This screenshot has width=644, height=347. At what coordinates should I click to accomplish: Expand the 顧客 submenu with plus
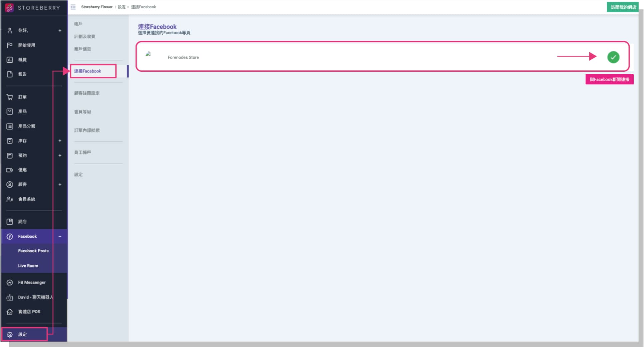coord(60,184)
